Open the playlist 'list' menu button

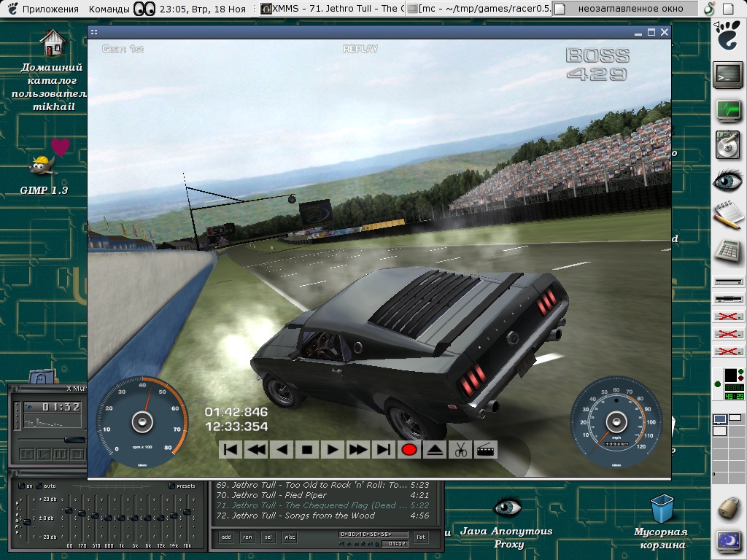[421, 537]
